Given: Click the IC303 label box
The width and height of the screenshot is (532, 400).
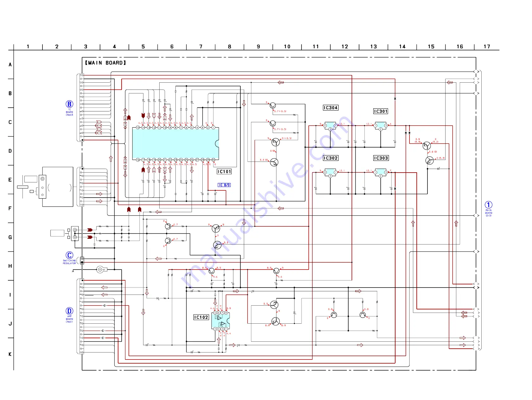Looking at the screenshot, I should click(381, 158).
